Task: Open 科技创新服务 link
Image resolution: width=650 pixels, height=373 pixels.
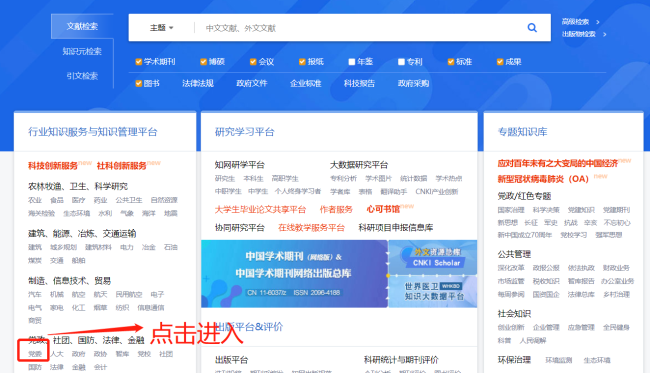Action: pos(53,166)
